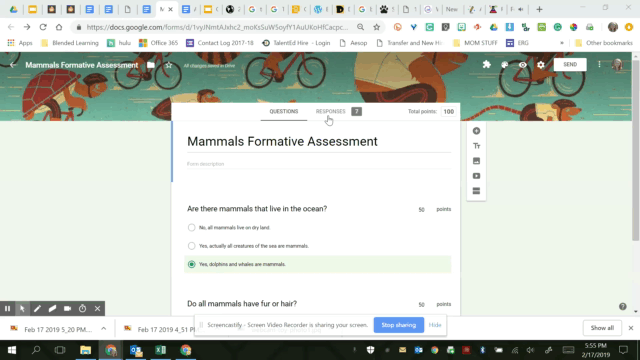Open the hulu bookmark
The height and width of the screenshot is (360, 640).
click(x=119, y=43)
